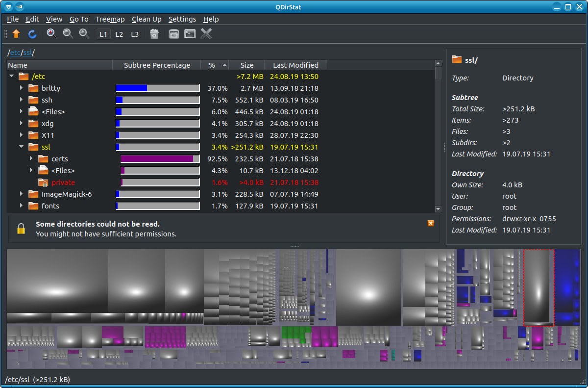The height and width of the screenshot is (388, 588).
Task: Click the etc link in breadcrumb path
Action: (x=16, y=52)
